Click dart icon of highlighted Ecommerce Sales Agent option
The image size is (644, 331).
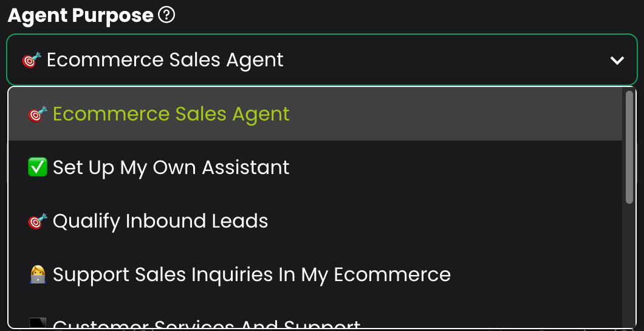(38, 114)
